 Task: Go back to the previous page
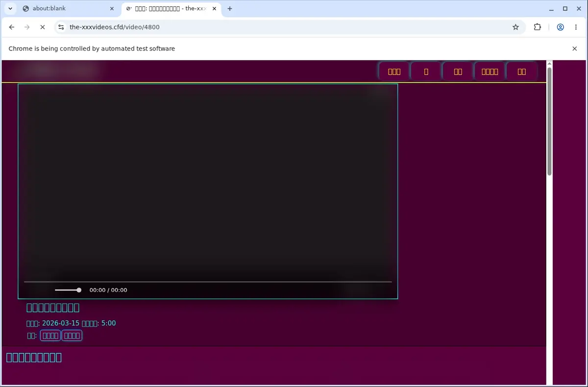point(12,27)
